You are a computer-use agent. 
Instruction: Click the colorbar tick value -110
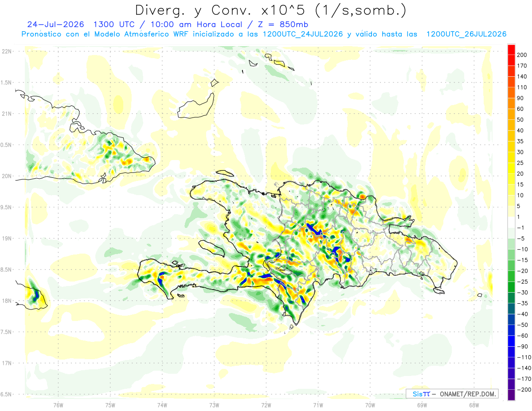point(524,357)
